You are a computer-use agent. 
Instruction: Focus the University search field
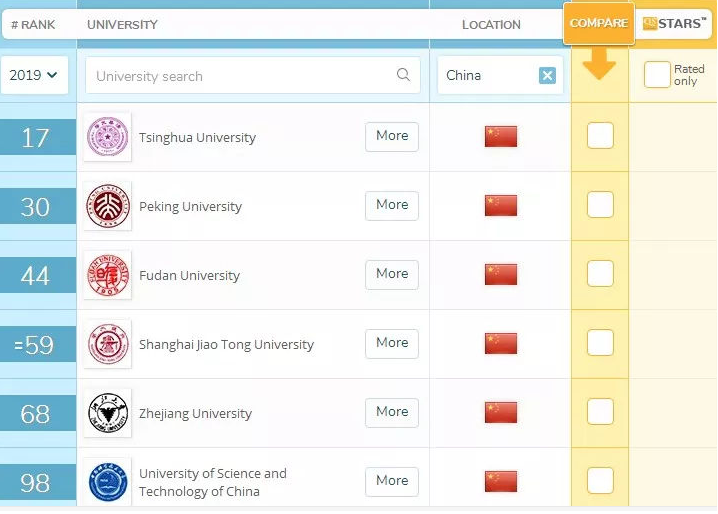[253, 76]
